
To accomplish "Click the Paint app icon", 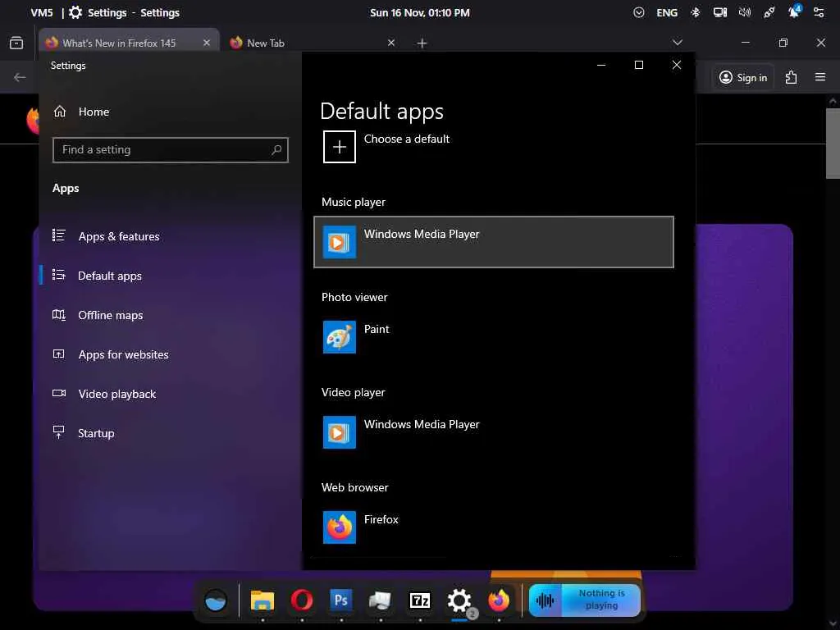I will (x=339, y=337).
